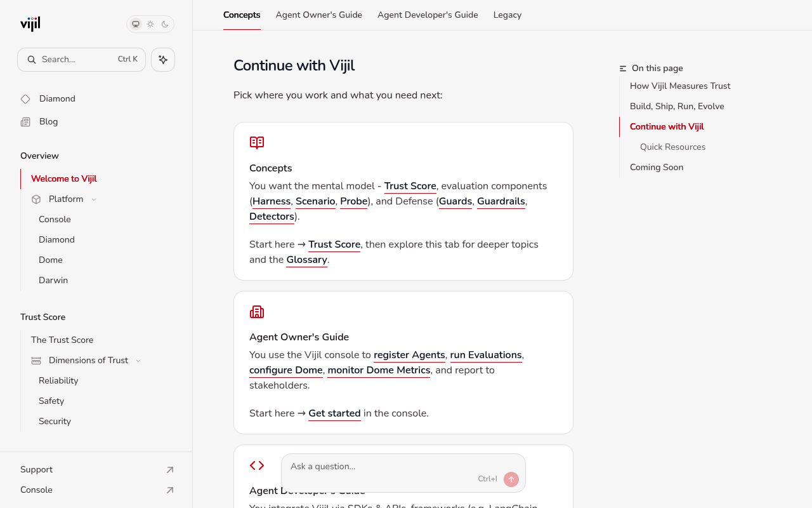Switch to the Legacy tab

(507, 15)
